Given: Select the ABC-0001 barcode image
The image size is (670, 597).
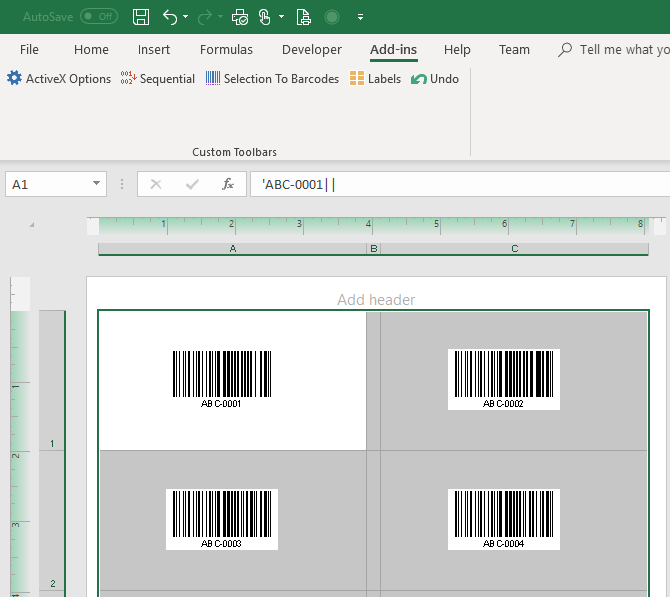Looking at the screenshot, I should pyautogui.click(x=222, y=379).
